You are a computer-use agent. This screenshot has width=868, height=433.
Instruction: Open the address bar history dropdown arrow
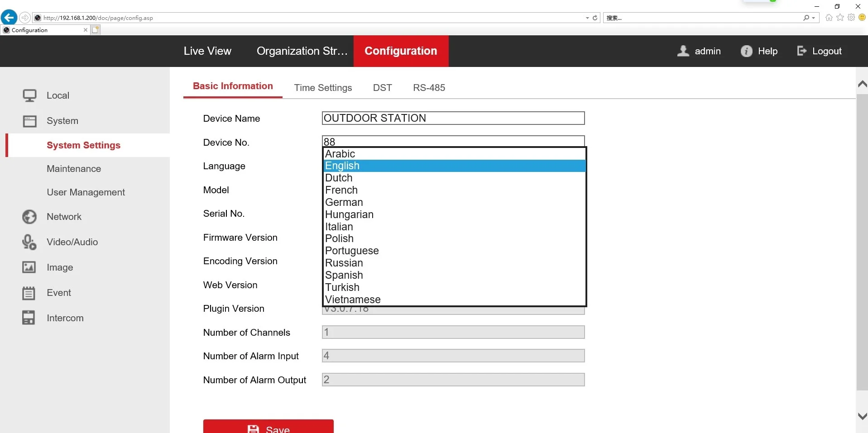[587, 18]
